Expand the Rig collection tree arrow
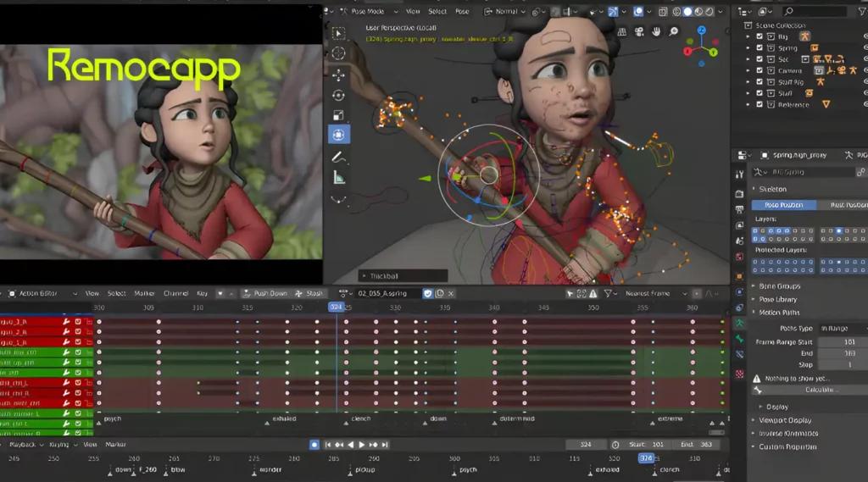868x482 pixels. click(x=748, y=36)
